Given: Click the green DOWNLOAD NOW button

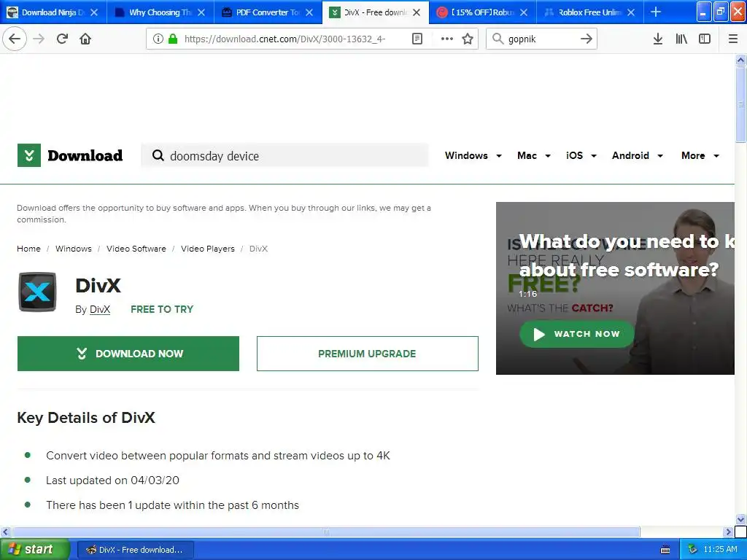Looking at the screenshot, I should click(128, 354).
